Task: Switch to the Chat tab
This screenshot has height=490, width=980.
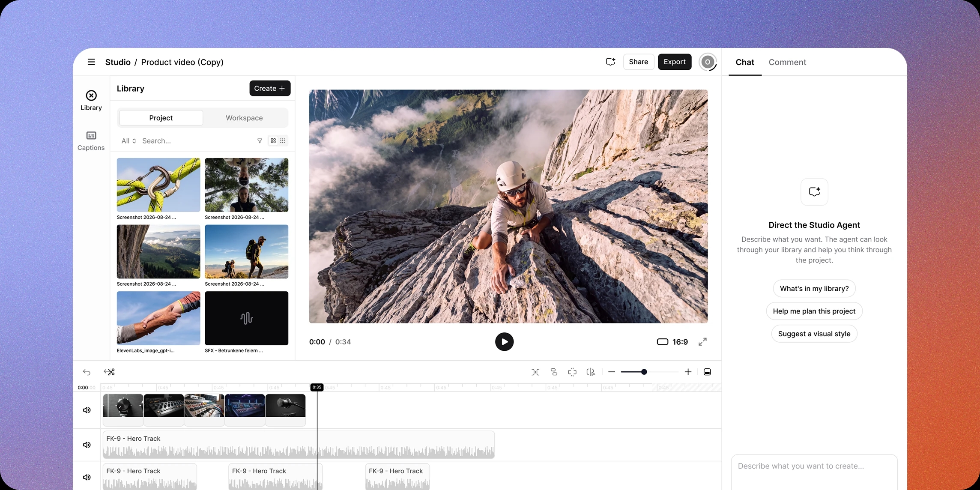Action: (745, 62)
